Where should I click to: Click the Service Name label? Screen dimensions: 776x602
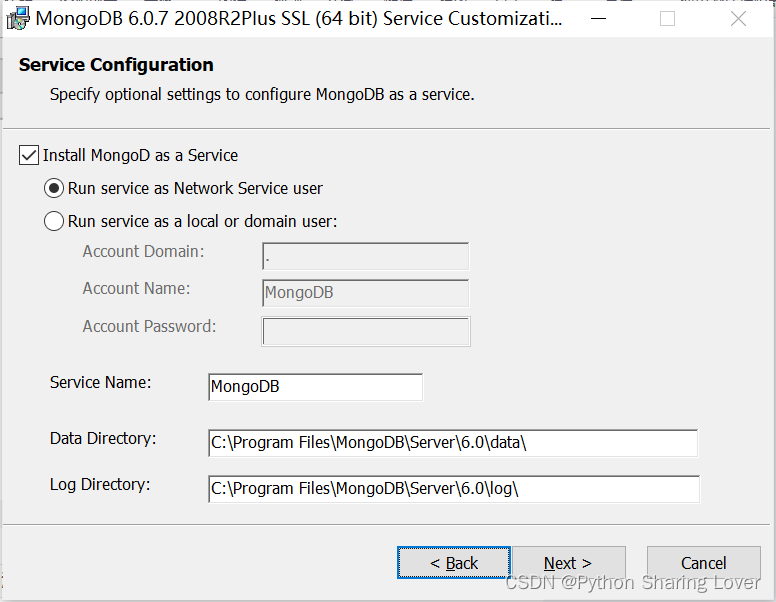pos(100,382)
